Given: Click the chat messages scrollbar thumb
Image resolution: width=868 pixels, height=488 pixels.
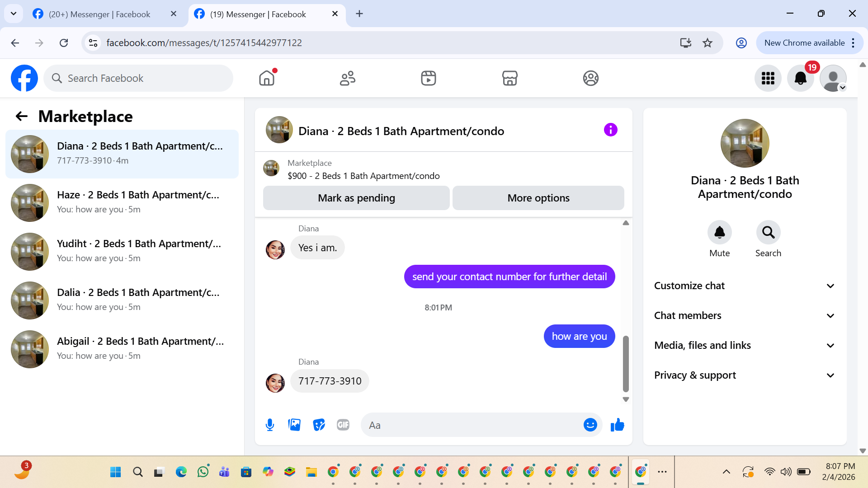Looking at the screenshot, I should [626, 364].
